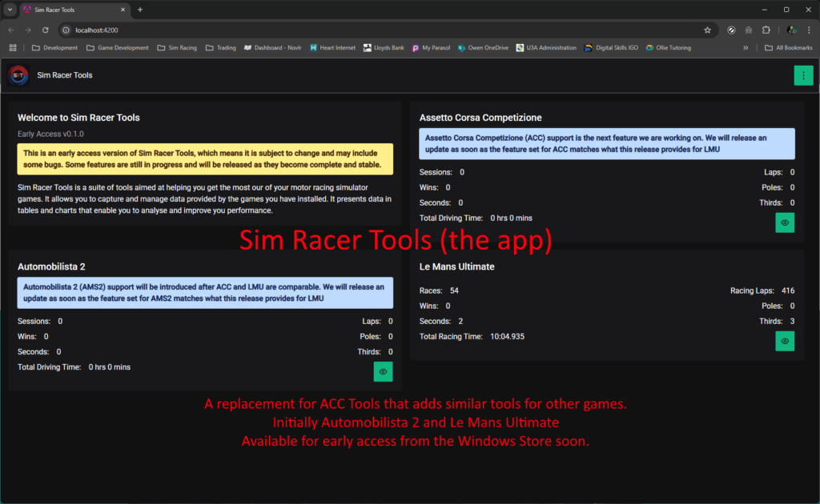Click the Assetto Corsa Competizione card heading
This screenshot has width=820, height=504.
coord(480,118)
